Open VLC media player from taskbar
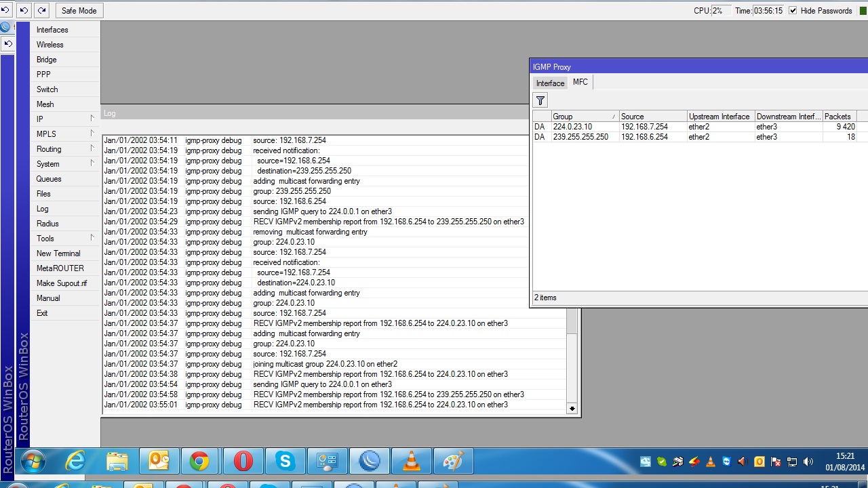The height and width of the screenshot is (488, 868). pos(411,462)
